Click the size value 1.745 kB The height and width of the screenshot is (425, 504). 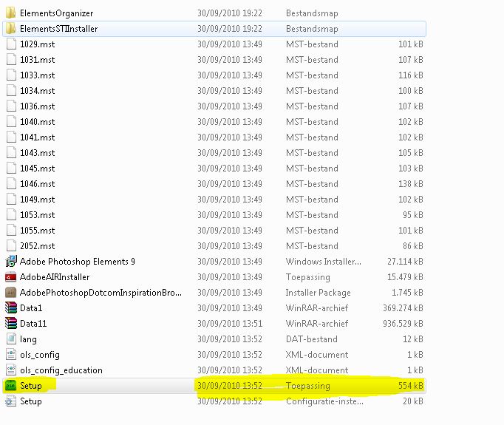[407, 293]
